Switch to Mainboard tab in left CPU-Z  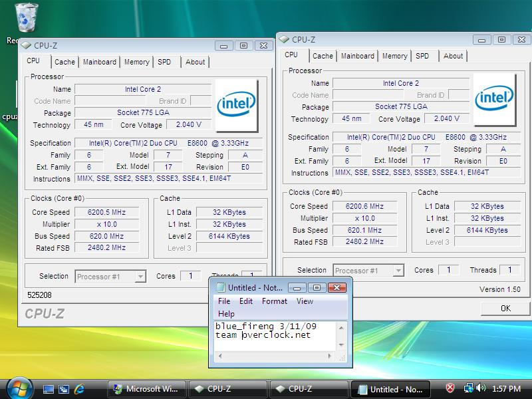click(99, 62)
